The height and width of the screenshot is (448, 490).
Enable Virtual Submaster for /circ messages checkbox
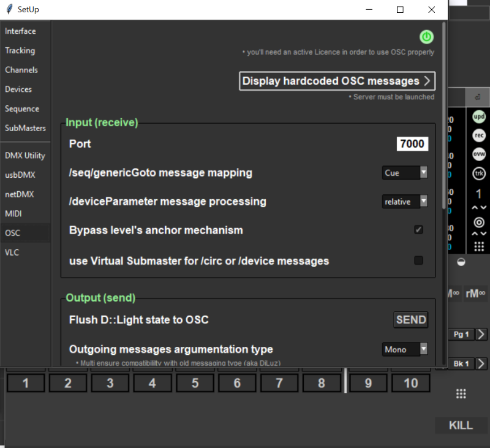coord(418,260)
